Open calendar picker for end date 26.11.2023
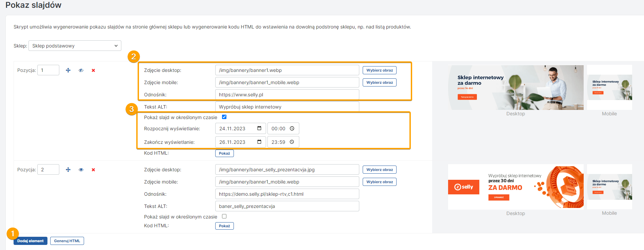The image size is (644, 250). (x=259, y=142)
